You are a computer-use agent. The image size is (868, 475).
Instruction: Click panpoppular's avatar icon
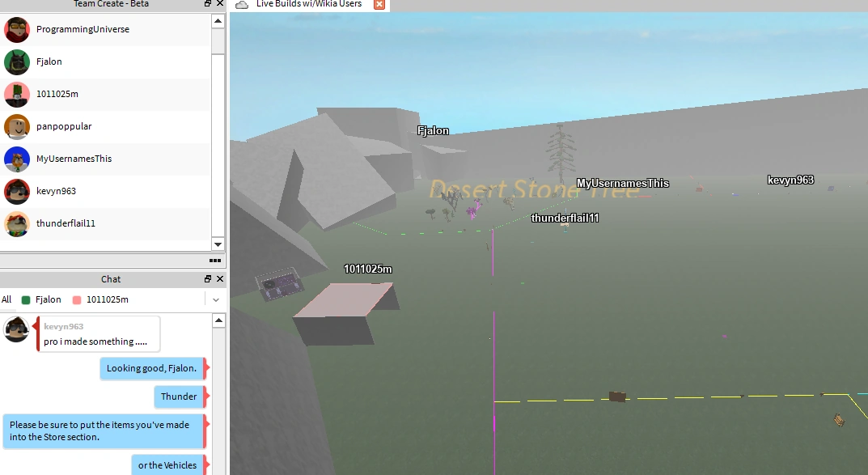(17, 127)
